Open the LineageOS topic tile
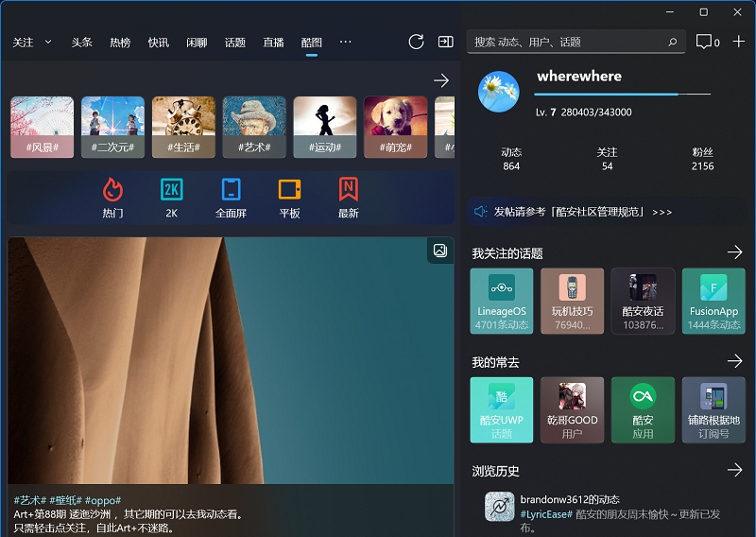This screenshot has width=756, height=537. pyautogui.click(x=502, y=301)
